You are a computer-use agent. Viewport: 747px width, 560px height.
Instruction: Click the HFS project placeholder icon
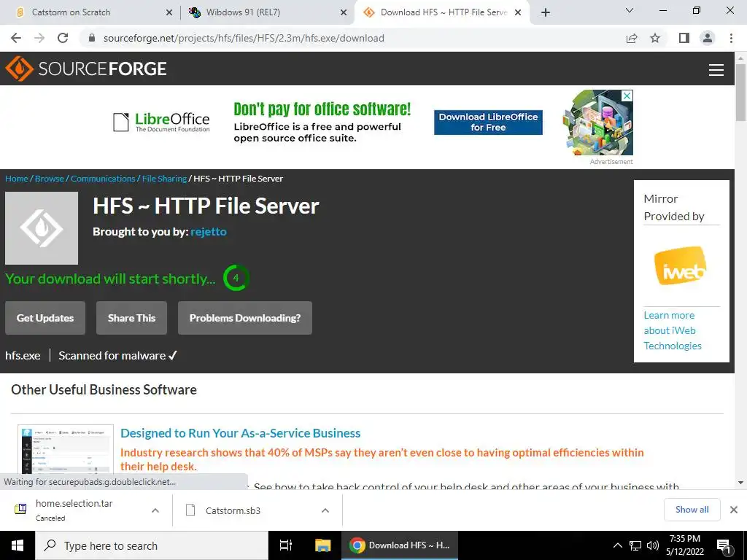(x=42, y=228)
